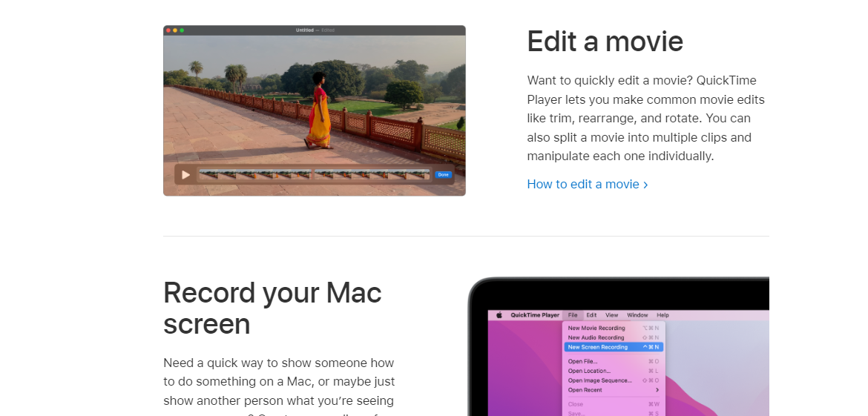
Task: Choose Open Image Sequence... from the File menu
Action: (614, 380)
